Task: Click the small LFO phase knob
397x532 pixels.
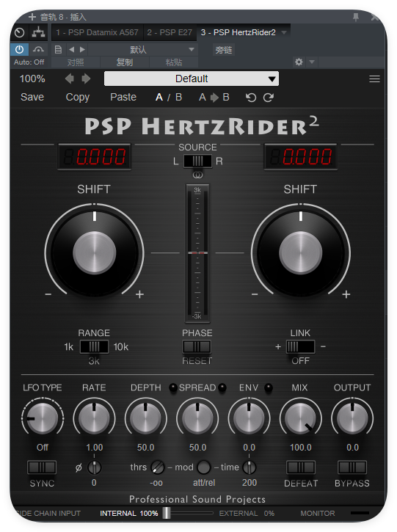Action: (x=94, y=467)
